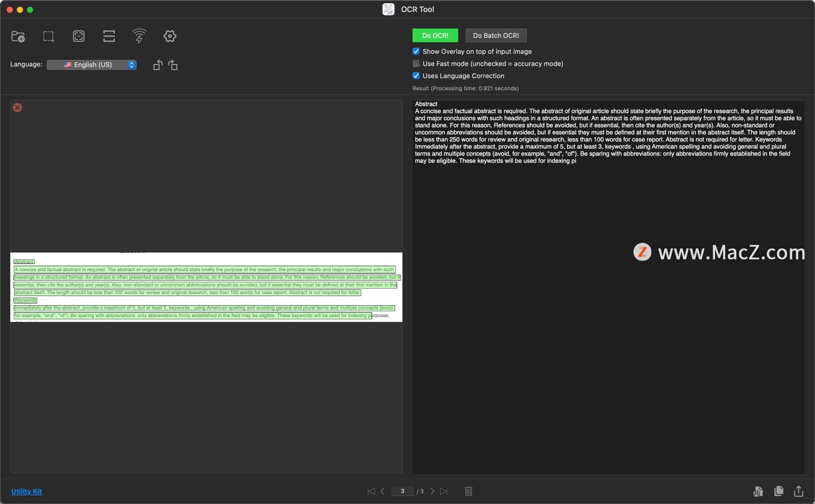Click the Keywords overlay box in image
815x504 pixels.
pos(25,300)
